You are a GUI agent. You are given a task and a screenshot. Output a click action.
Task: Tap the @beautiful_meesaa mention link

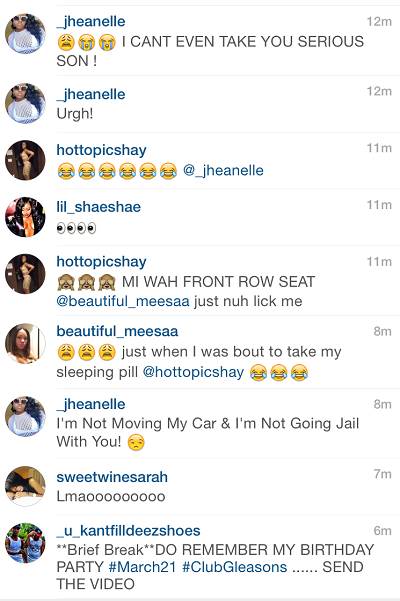coord(123,301)
